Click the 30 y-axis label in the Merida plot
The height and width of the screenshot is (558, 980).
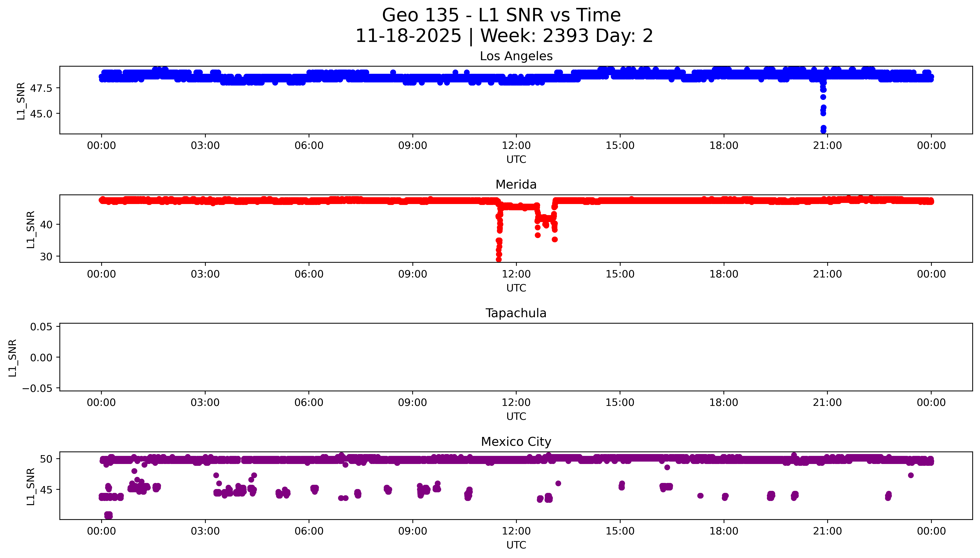pos(46,257)
